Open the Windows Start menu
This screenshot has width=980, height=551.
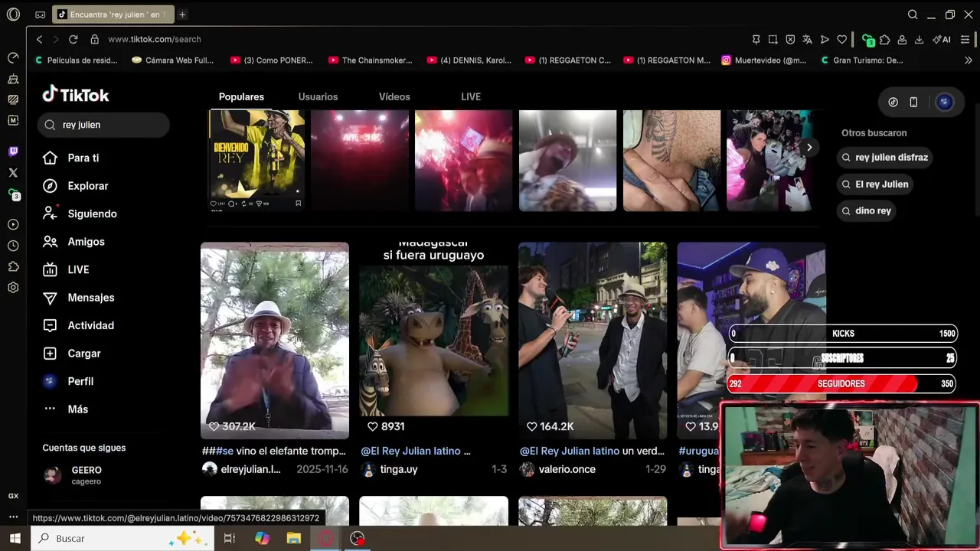(15, 538)
